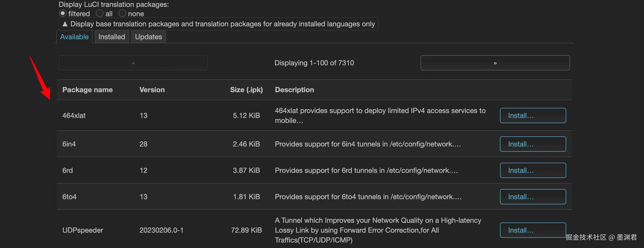Select the 'filtered' translation radio button

(63, 13)
